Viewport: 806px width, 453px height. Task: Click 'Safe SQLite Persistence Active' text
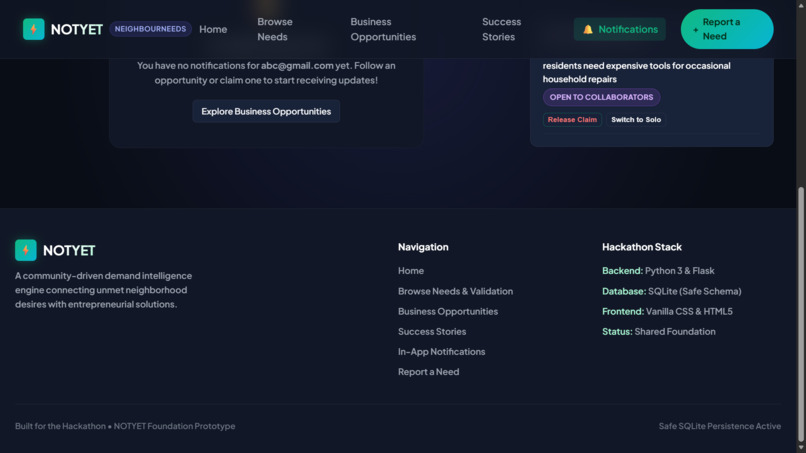[720, 426]
